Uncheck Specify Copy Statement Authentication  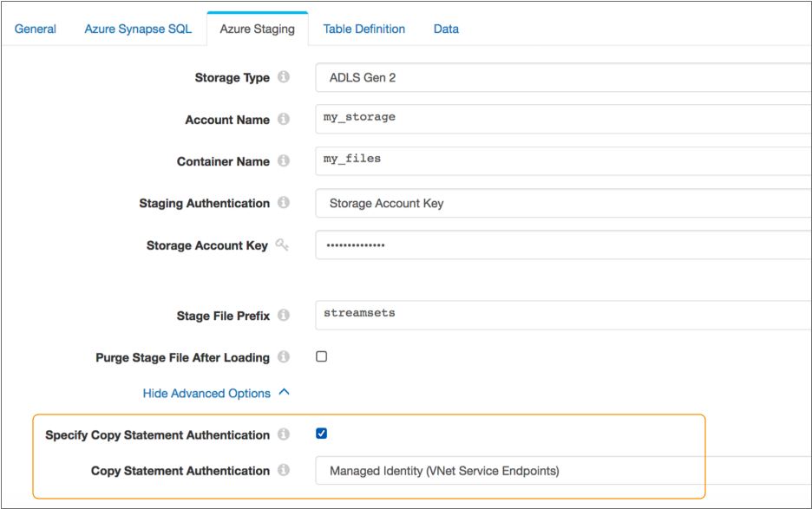tap(322, 434)
